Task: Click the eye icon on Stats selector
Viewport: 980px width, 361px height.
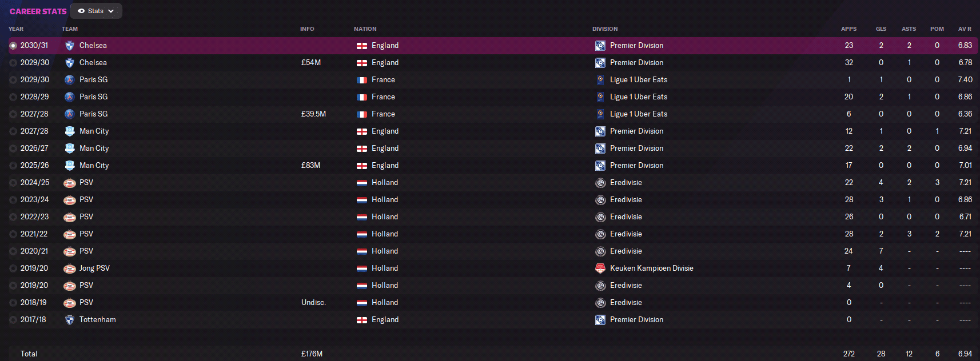Action: pos(81,11)
